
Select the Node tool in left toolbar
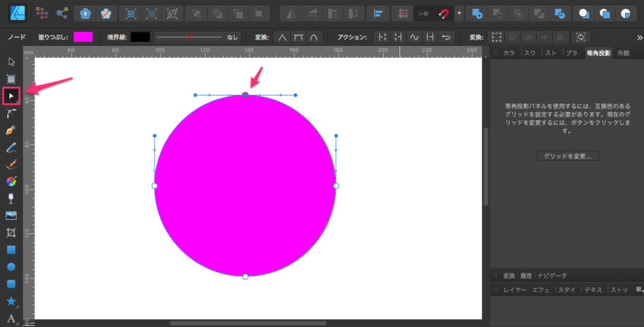[11, 96]
